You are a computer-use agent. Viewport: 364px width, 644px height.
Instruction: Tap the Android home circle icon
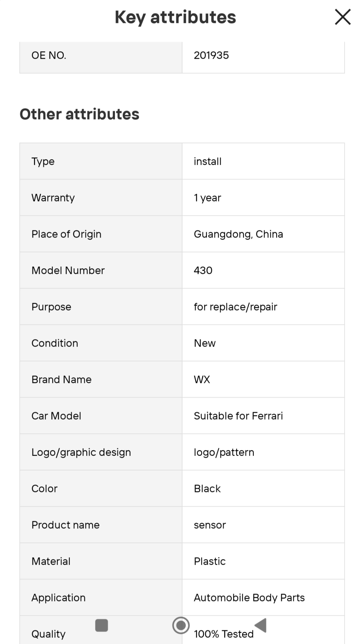click(x=181, y=625)
